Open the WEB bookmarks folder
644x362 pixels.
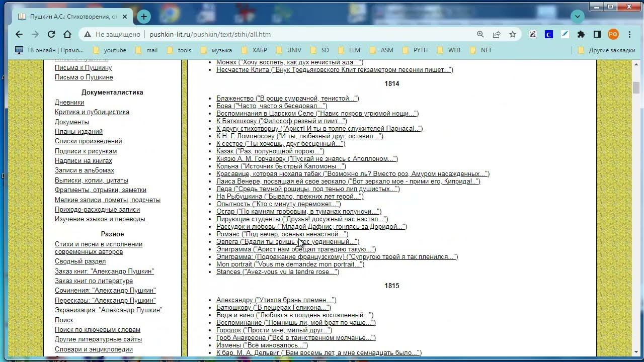click(449, 50)
